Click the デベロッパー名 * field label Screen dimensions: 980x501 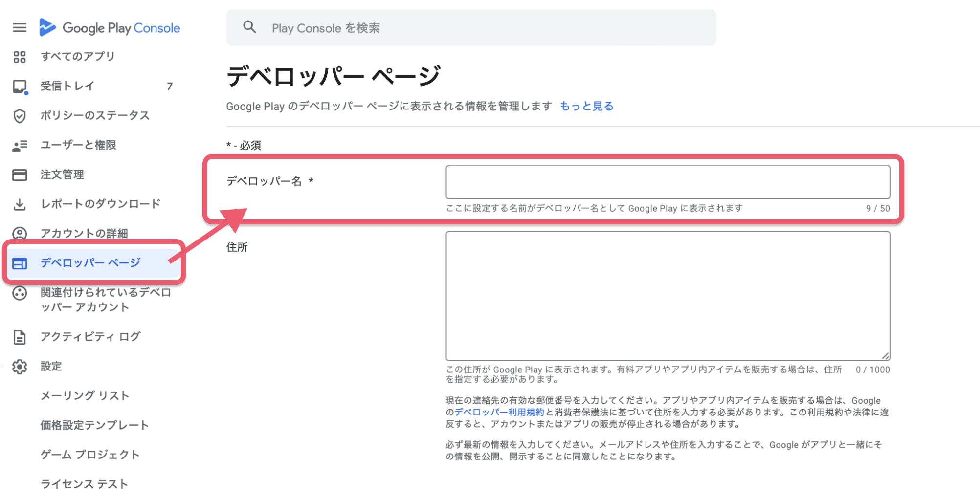269,181
